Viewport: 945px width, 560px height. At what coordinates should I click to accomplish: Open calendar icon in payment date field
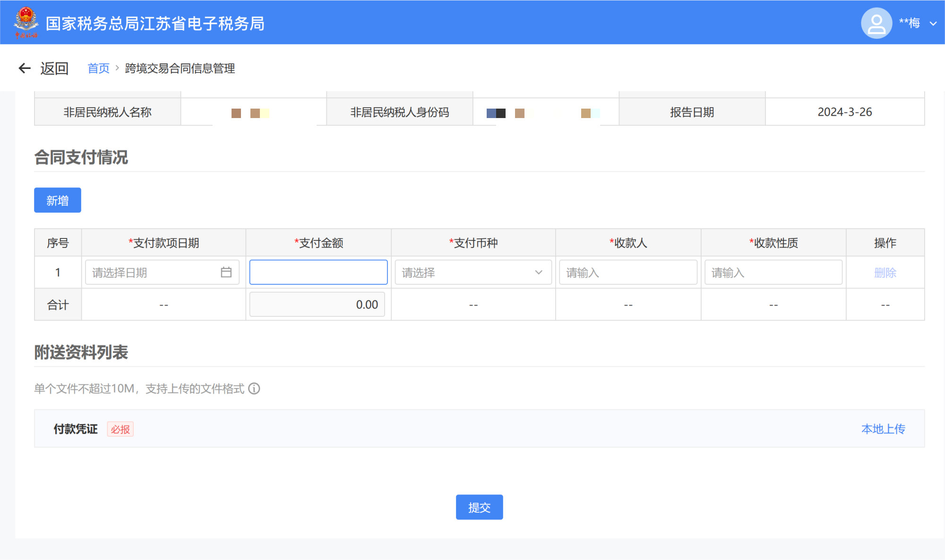[x=226, y=272]
